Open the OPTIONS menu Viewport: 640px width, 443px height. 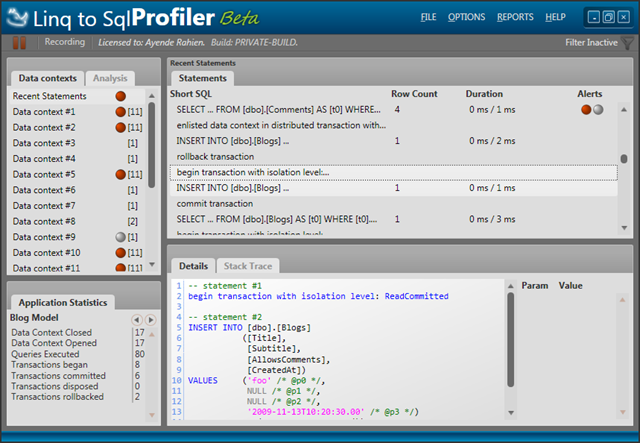coord(467,17)
